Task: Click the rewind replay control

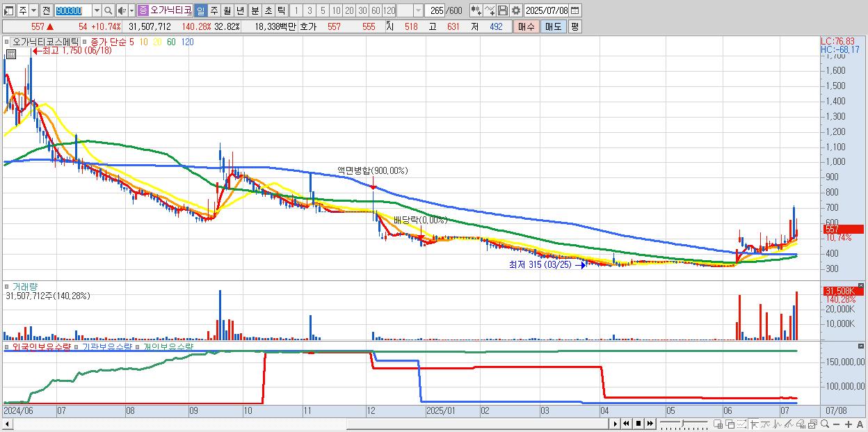Action: pyautogui.click(x=626, y=424)
